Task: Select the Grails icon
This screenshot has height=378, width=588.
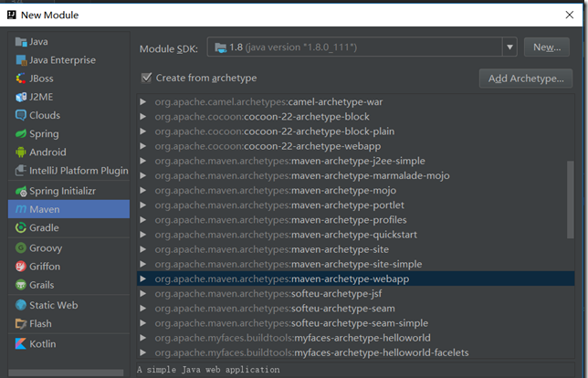Action: pyautogui.click(x=21, y=285)
